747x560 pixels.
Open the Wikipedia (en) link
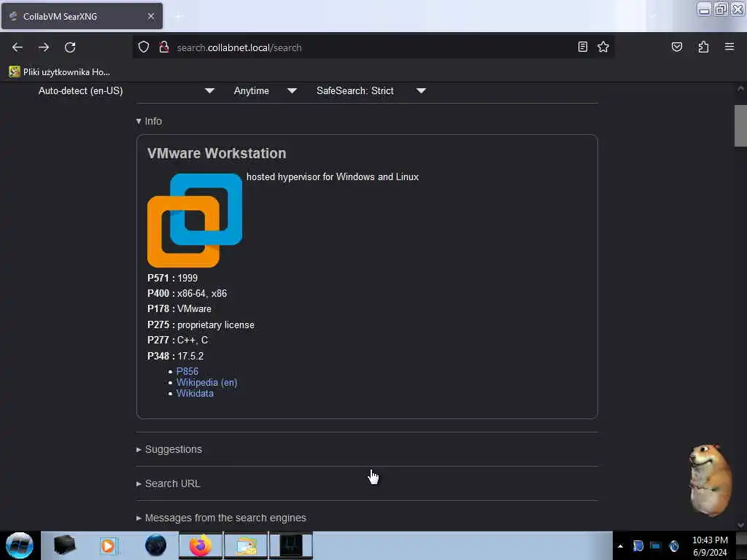tap(206, 382)
